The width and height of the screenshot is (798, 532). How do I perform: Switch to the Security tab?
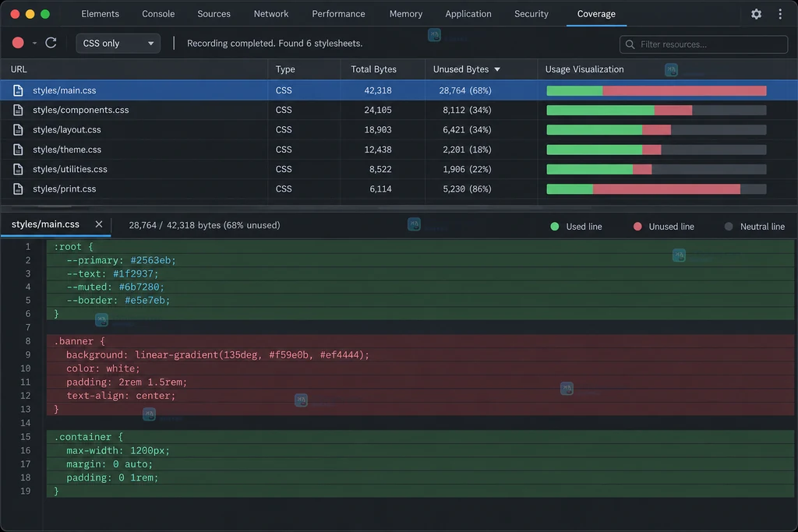[x=531, y=14]
